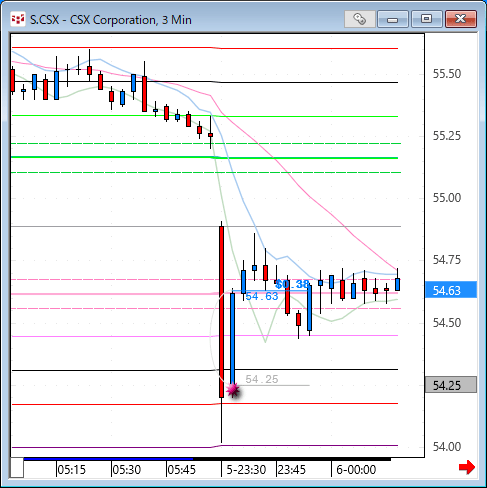Click the blue 54.63 order label on chart
The image size is (487, 488).
pos(262,296)
